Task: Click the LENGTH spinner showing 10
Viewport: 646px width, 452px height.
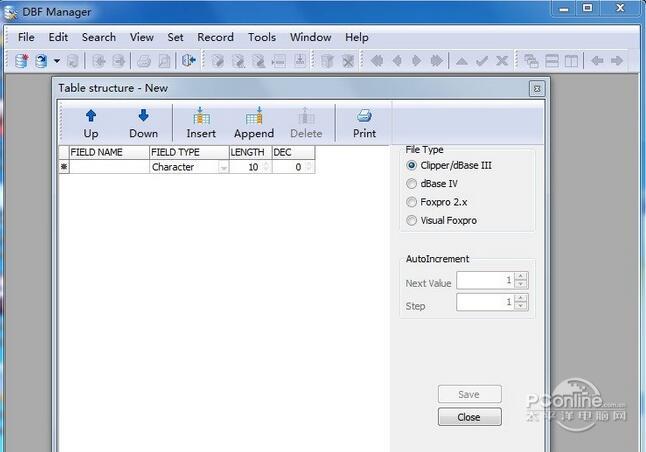Action: [266, 167]
